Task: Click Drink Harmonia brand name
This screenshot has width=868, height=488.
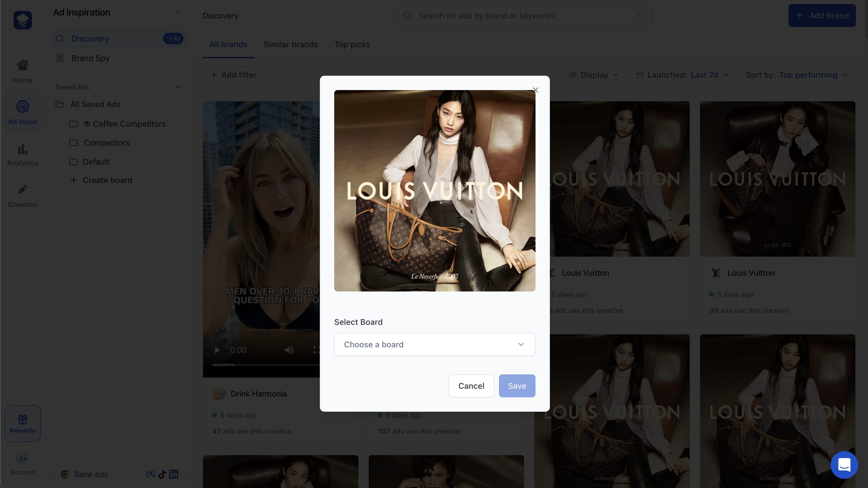Action: [259, 394]
